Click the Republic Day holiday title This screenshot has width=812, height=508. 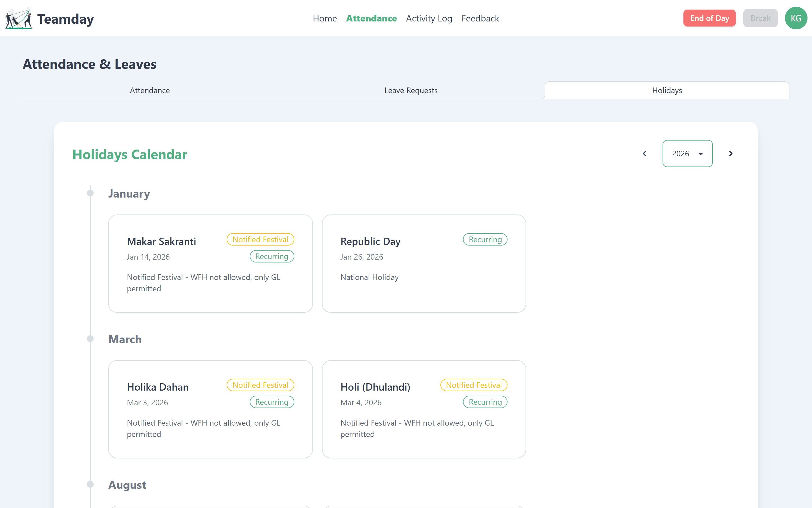tap(370, 241)
